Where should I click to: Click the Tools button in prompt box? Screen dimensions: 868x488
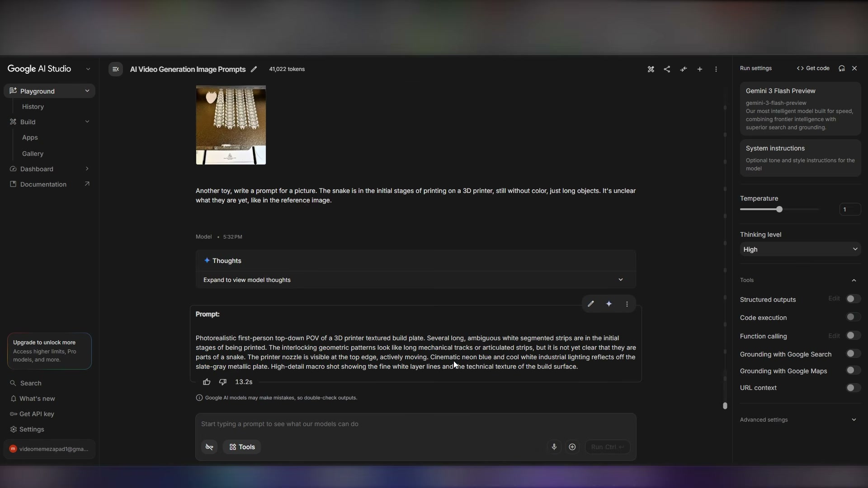pos(242,447)
